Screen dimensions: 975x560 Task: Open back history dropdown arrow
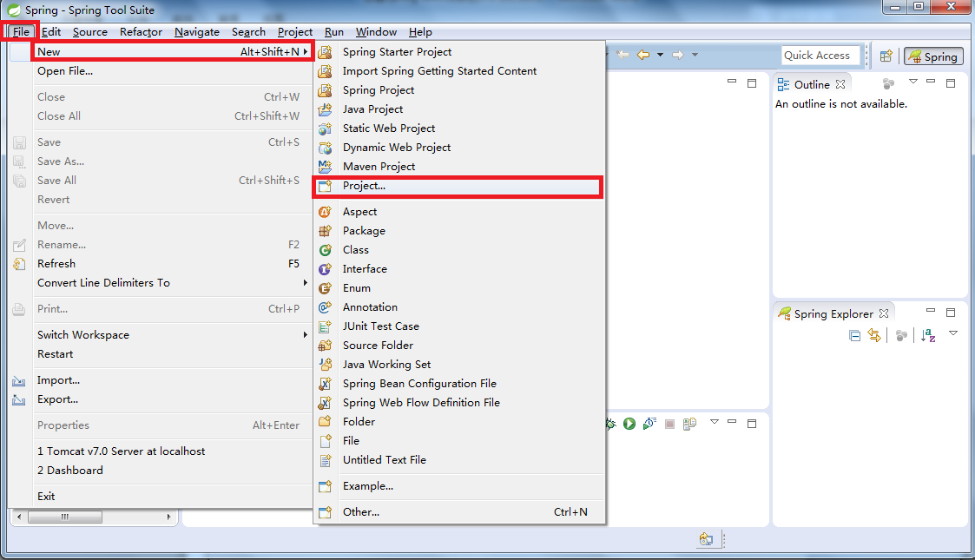[660, 55]
